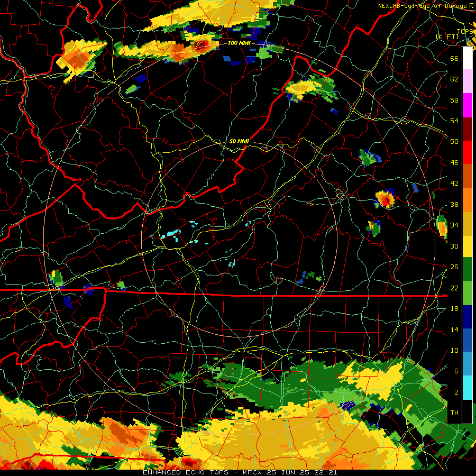The image size is (476, 476).
Task: Click the bright orange legend swatch
Action: point(467,199)
